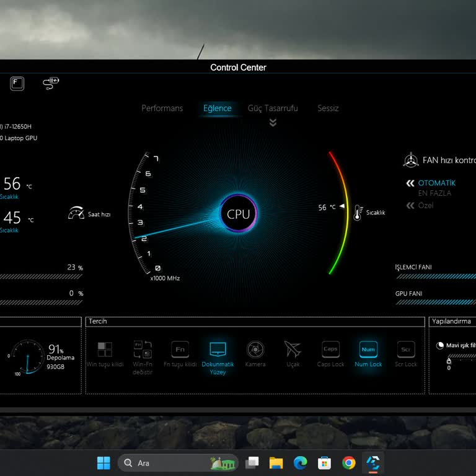Click the Mavi ışık filtresi icon
476x476 pixels.
tap(439, 345)
